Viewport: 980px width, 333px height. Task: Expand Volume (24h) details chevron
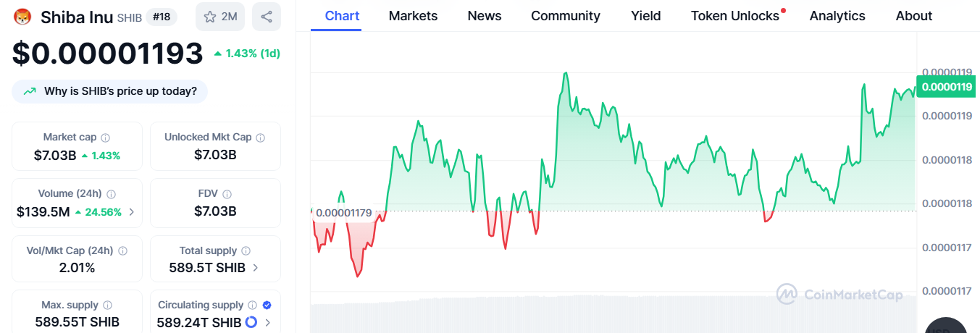[x=131, y=212]
